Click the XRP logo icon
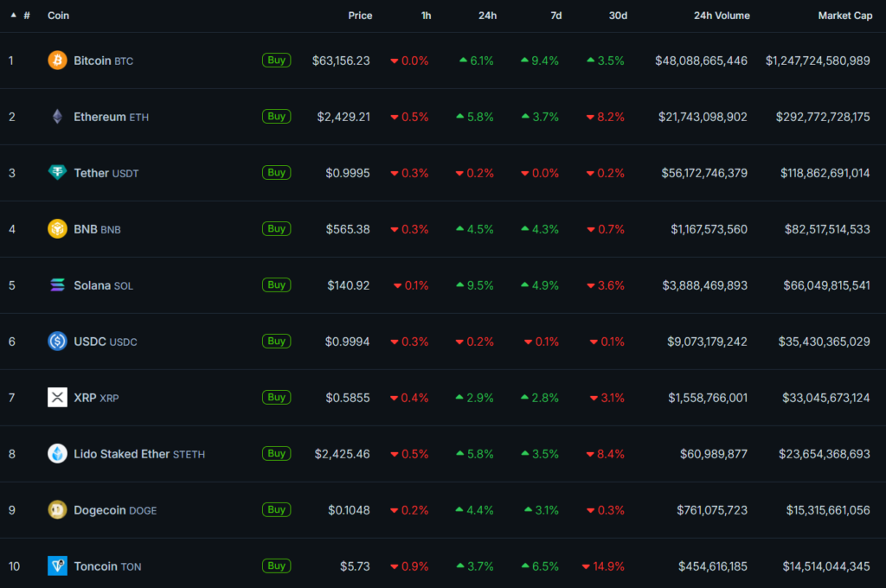 point(57,398)
